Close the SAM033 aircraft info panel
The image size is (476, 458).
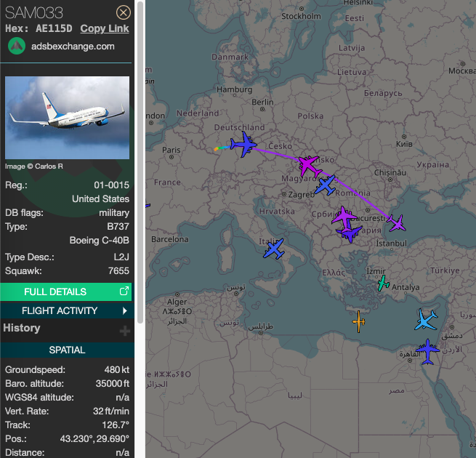[124, 12]
